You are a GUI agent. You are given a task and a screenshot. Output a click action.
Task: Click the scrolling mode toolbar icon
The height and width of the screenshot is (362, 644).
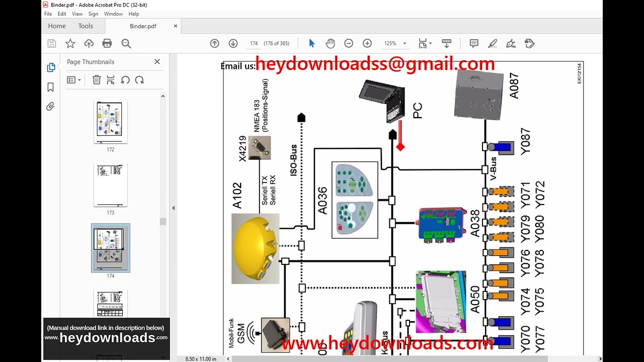[446, 44]
